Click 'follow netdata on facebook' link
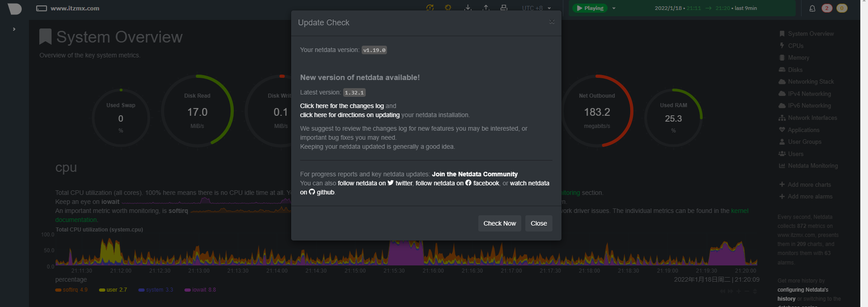Screen dimensions: 868x307 click(458, 183)
